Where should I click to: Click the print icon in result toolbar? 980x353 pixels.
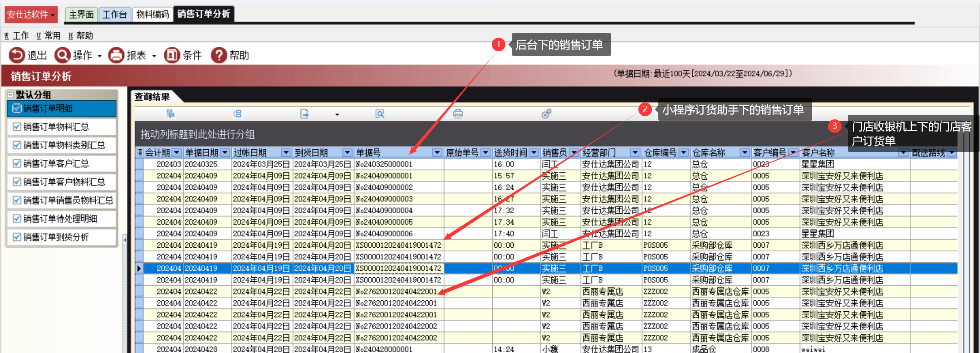coord(458,114)
